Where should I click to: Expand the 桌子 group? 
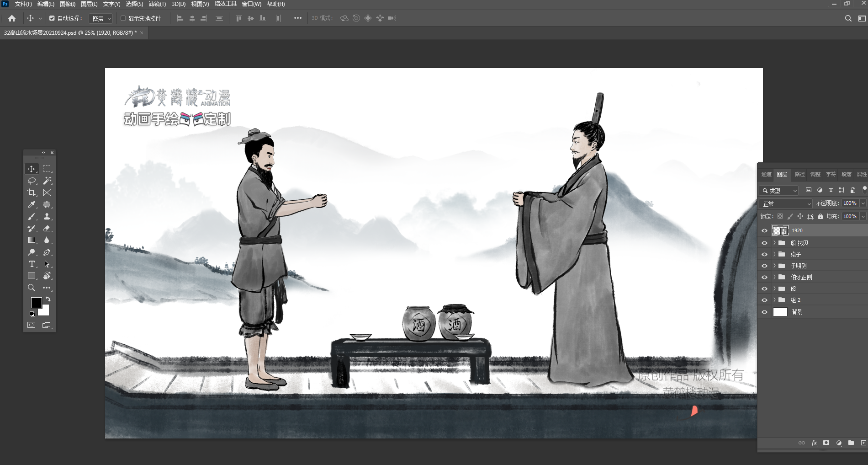tap(774, 254)
